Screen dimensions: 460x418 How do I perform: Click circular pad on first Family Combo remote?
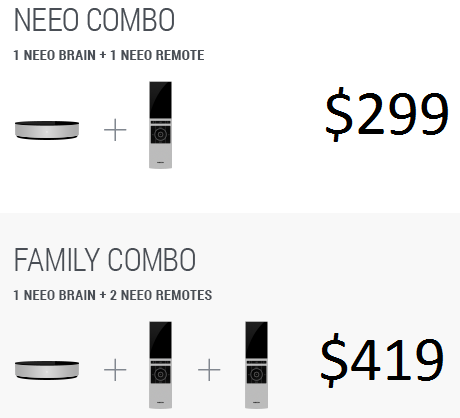point(160,374)
